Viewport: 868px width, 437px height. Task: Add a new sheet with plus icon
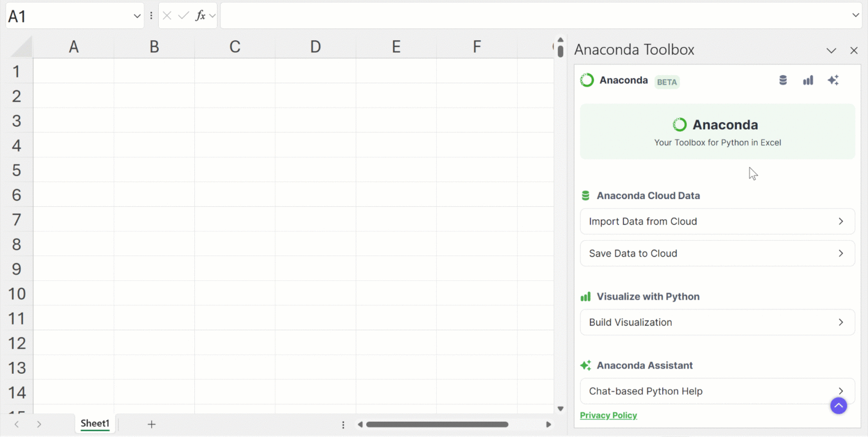(151, 424)
